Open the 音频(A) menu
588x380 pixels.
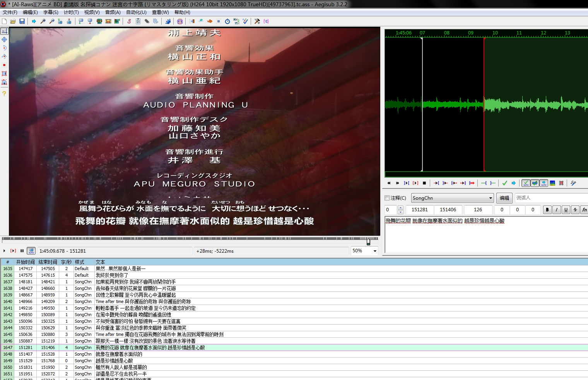[113, 12]
